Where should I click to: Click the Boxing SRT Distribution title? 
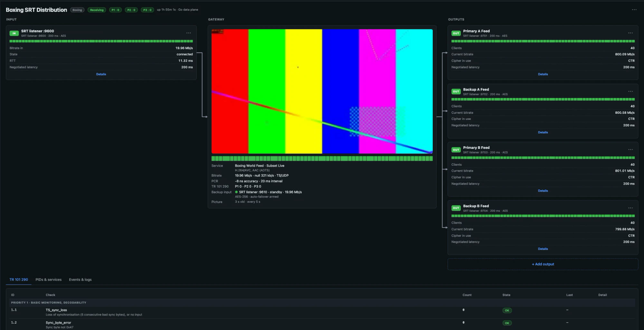(x=36, y=10)
